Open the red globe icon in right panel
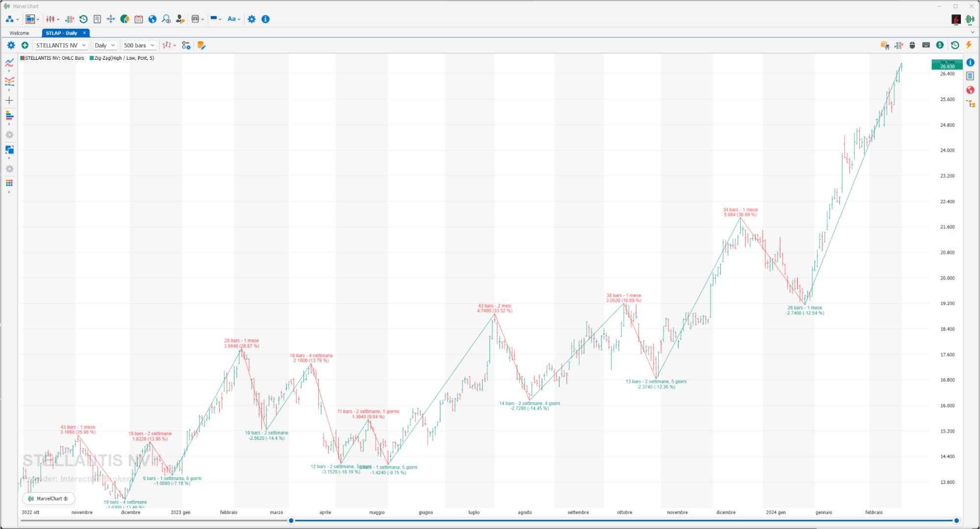 point(970,90)
